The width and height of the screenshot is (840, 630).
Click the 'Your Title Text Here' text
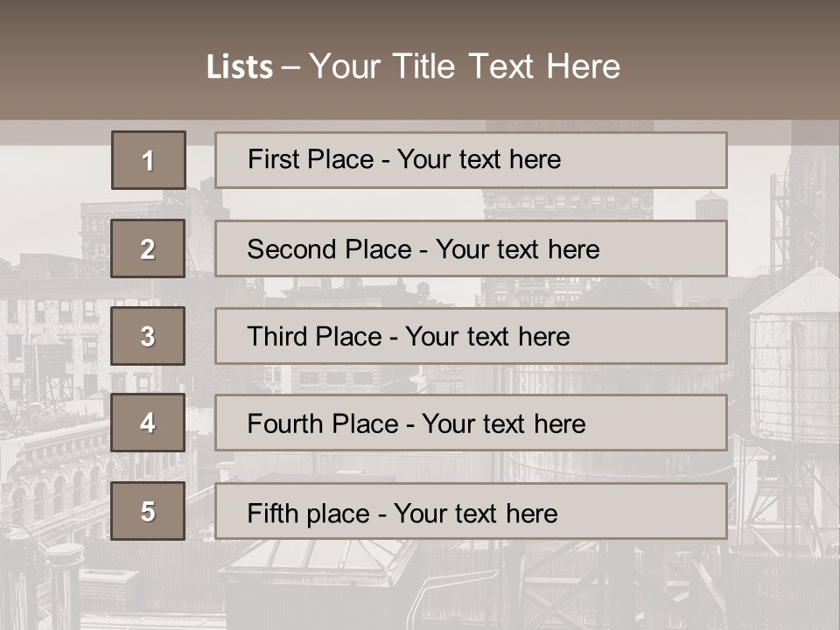(465, 66)
